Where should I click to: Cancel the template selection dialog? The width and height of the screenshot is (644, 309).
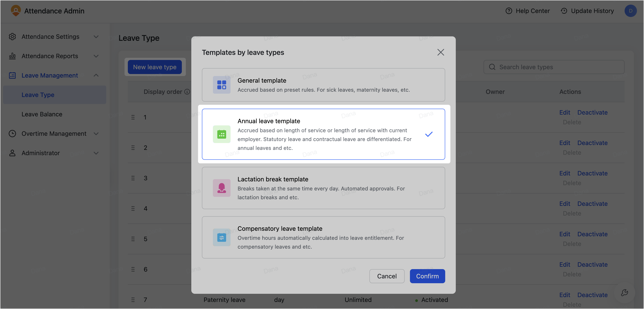387,276
